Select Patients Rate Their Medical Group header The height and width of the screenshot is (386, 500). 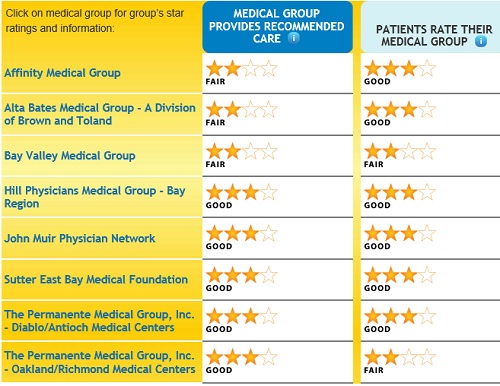point(430,27)
